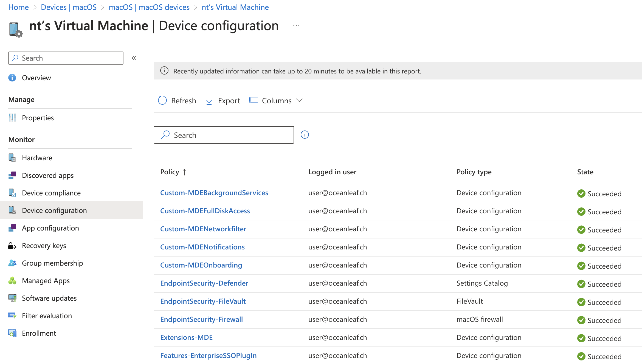Open Device compliance in sidebar

point(51,193)
